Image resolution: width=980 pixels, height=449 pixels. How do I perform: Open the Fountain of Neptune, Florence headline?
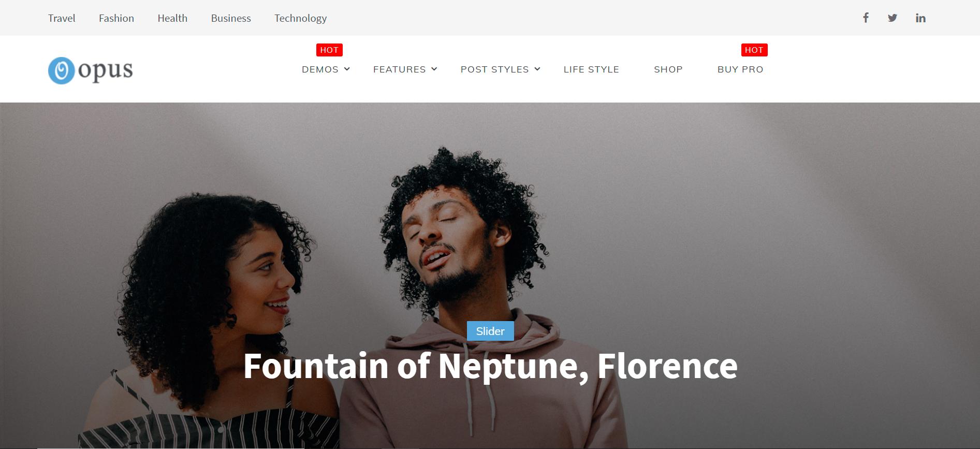click(x=490, y=367)
